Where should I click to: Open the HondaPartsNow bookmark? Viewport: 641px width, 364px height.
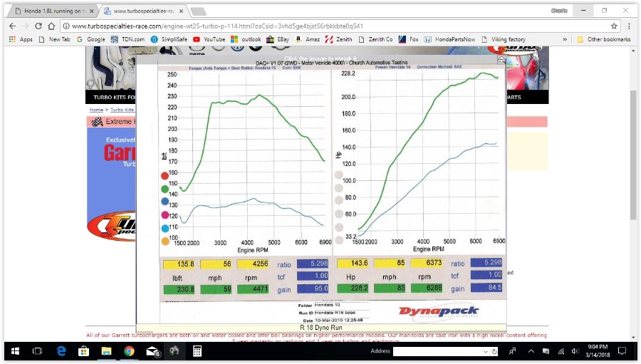(x=449, y=39)
